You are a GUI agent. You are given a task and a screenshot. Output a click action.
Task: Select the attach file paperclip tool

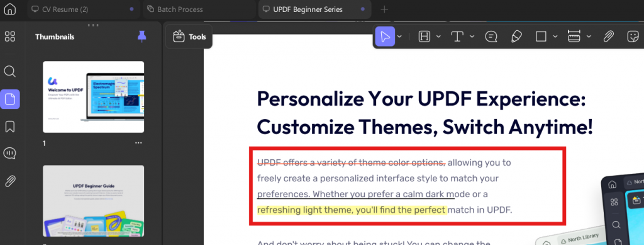608,37
